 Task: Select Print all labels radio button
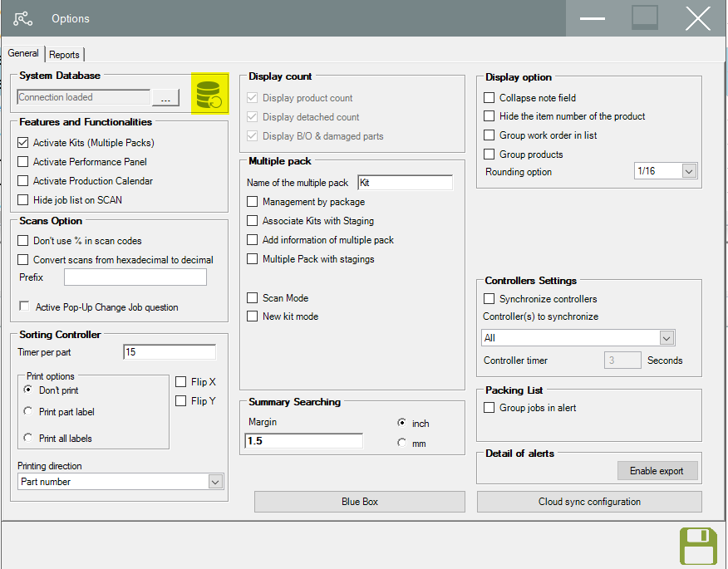pyautogui.click(x=28, y=438)
